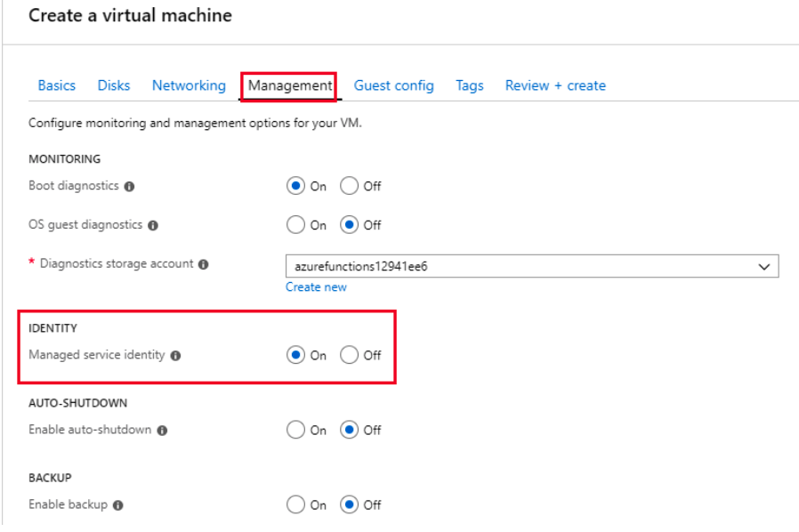Click info icon beside Managed service identity
The height and width of the screenshot is (532, 799).
point(175,356)
